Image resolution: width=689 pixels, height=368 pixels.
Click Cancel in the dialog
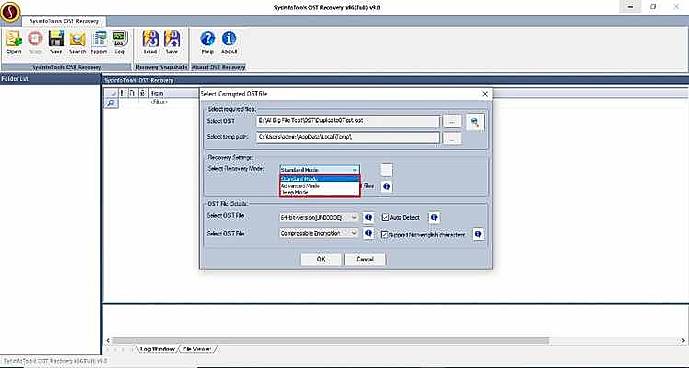coord(365,259)
